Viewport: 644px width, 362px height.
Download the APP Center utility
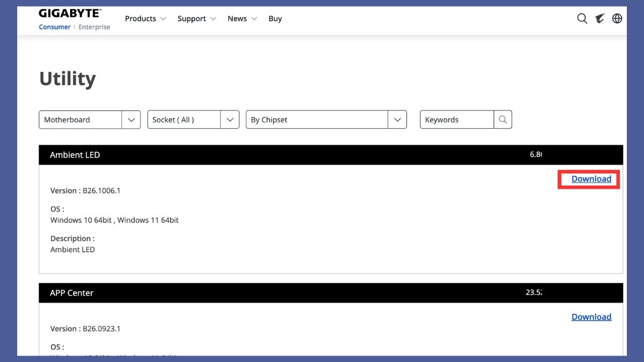[591, 317]
